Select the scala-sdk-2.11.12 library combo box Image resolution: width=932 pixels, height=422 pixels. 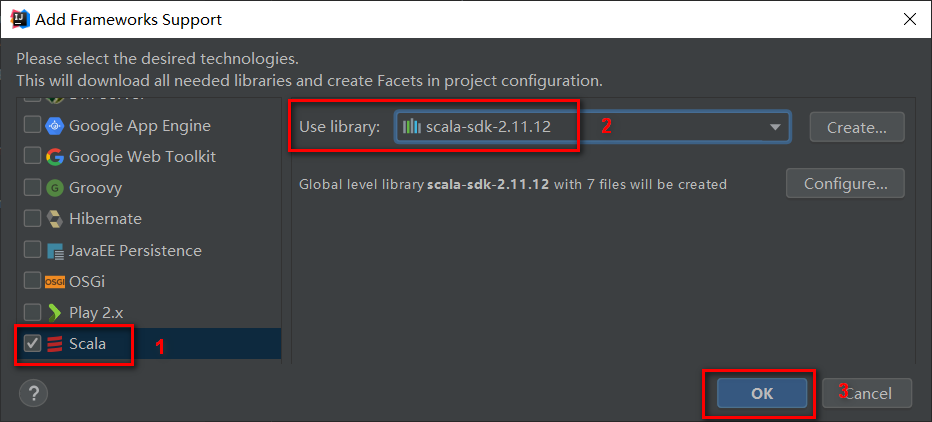click(580, 127)
